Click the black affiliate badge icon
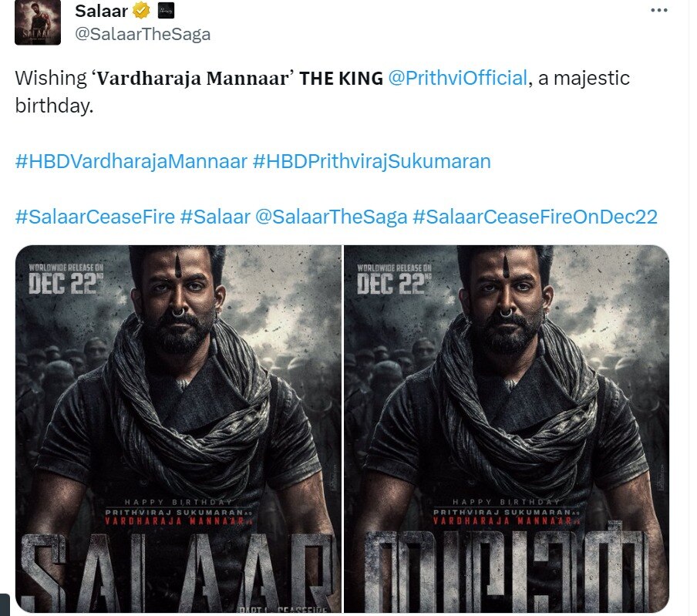The image size is (697, 616). point(166,11)
